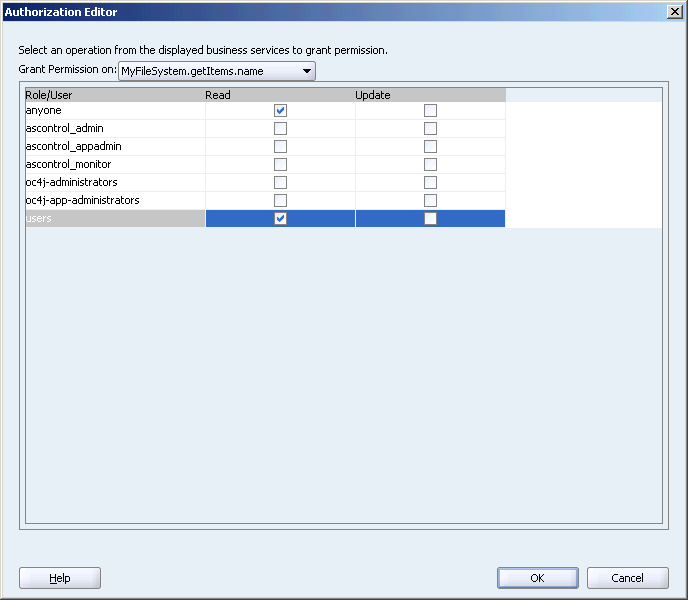This screenshot has height=600, width=688.
Task: Grant Update to oc4j-app-administrators
Action: point(430,201)
